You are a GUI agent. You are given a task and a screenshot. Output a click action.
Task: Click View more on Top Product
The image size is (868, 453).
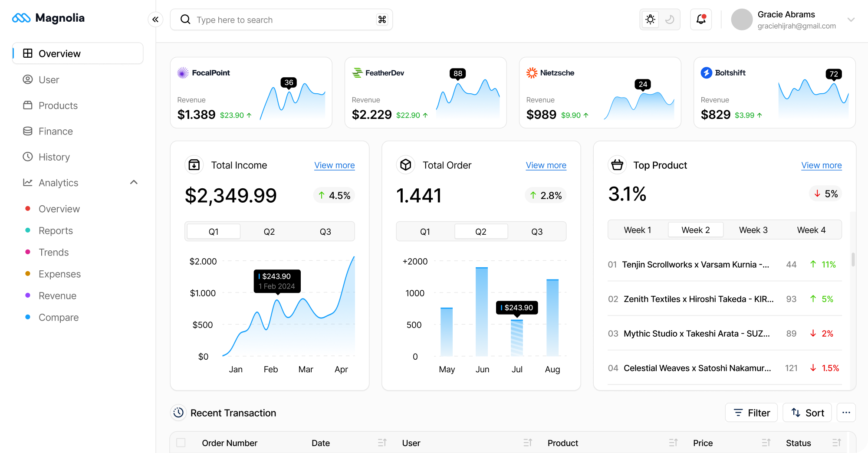pos(821,165)
